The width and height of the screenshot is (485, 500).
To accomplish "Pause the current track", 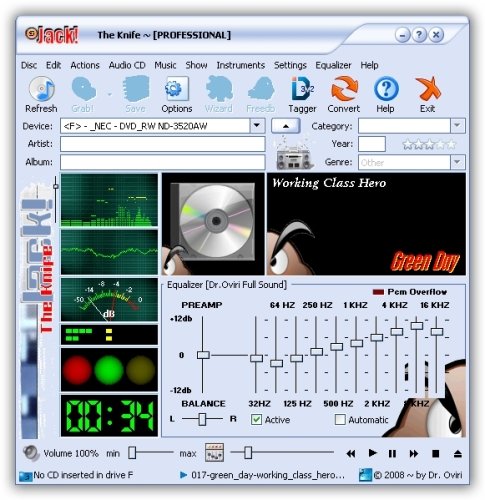I will click(392, 454).
